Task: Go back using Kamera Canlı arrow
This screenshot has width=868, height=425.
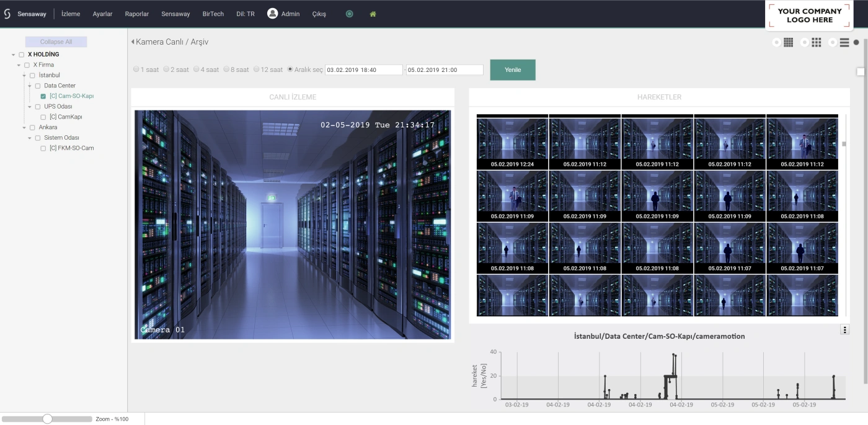Action: coord(133,42)
